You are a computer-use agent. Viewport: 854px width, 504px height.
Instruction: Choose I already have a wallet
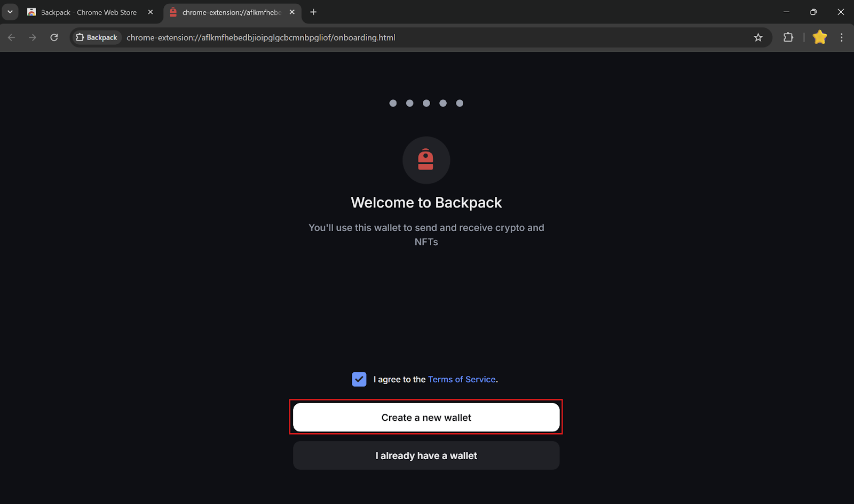(x=426, y=455)
